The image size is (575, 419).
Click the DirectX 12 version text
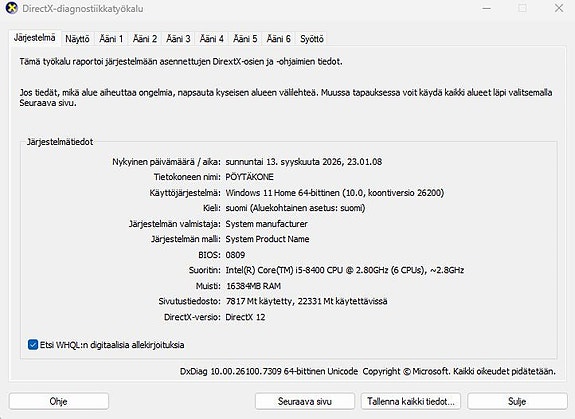tap(245, 317)
